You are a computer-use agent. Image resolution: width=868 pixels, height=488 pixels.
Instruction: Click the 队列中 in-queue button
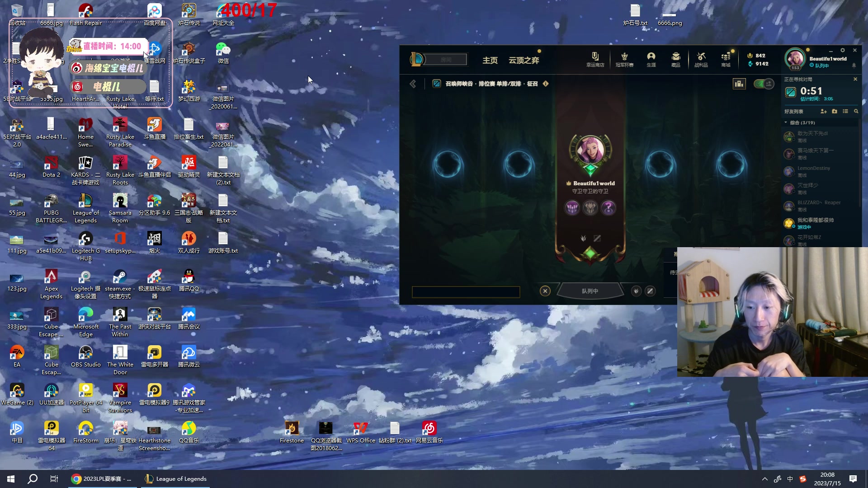click(x=590, y=291)
